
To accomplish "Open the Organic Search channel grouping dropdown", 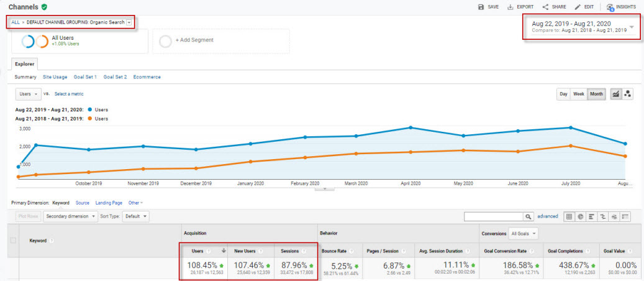I will click(129, 22).
